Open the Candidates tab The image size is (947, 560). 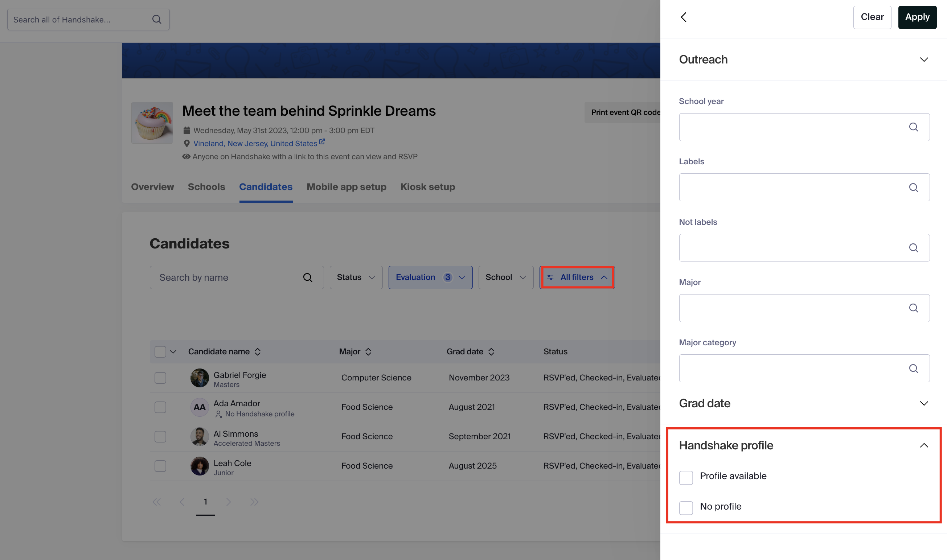[x=266, y=187]
